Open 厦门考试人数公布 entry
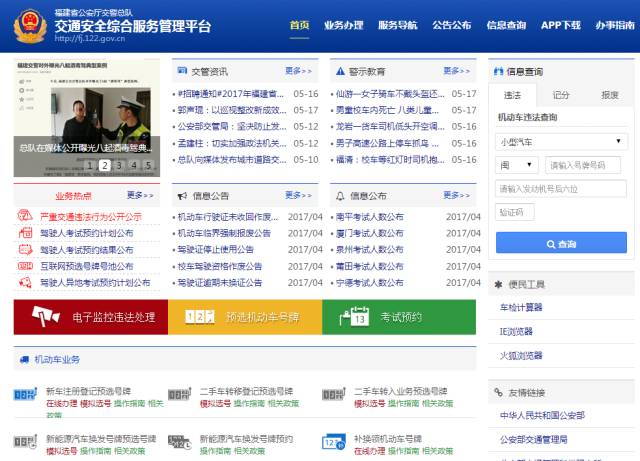Viewport: 640px width, 461px height. [x=369, y=233]
